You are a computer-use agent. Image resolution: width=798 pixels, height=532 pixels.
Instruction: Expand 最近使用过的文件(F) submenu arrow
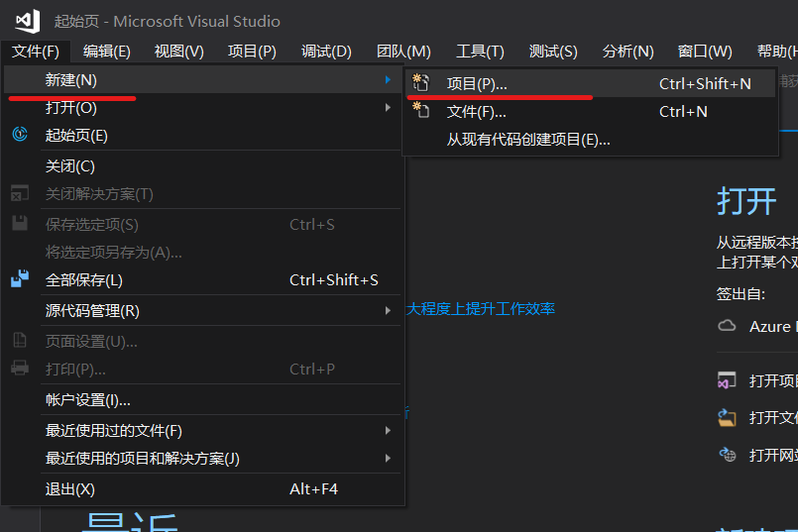point(388,430)
